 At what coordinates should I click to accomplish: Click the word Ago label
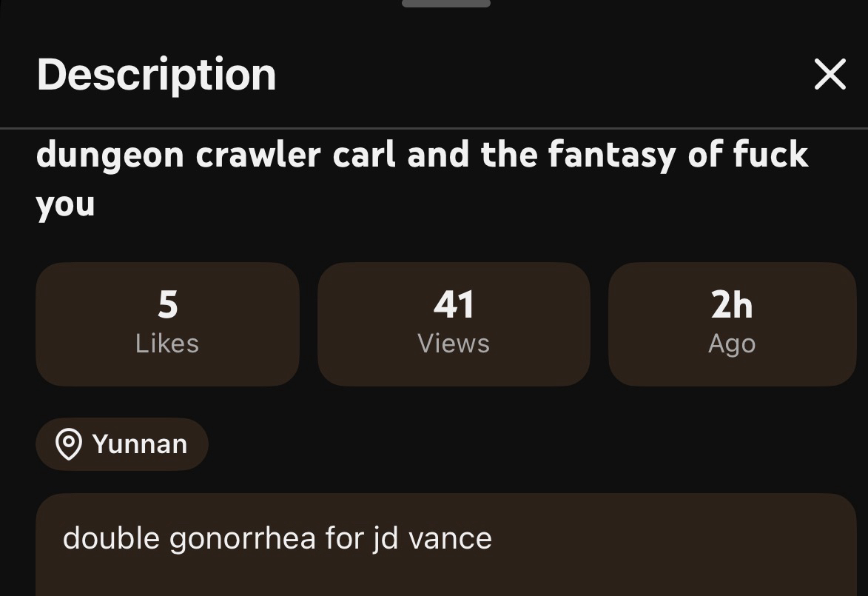coord(732,344)
